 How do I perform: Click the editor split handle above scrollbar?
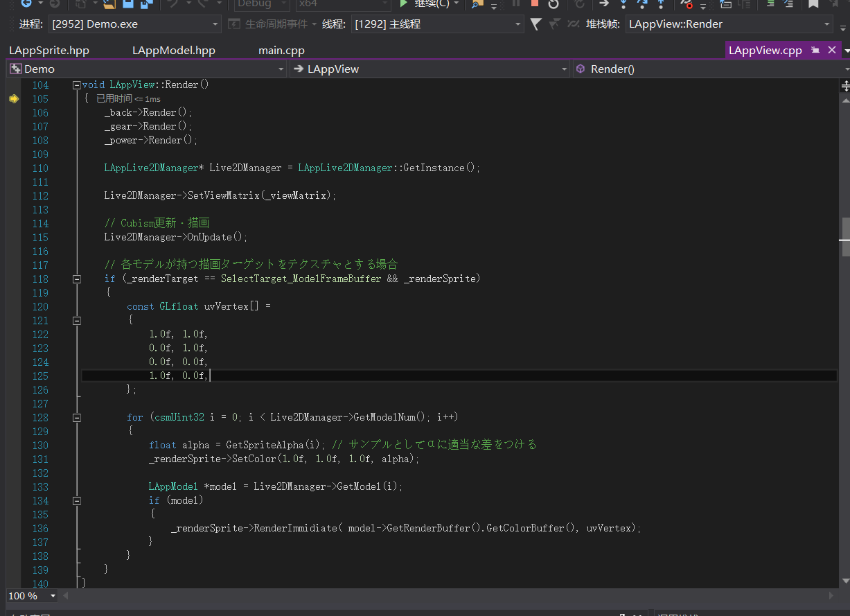tap(844, 85)
